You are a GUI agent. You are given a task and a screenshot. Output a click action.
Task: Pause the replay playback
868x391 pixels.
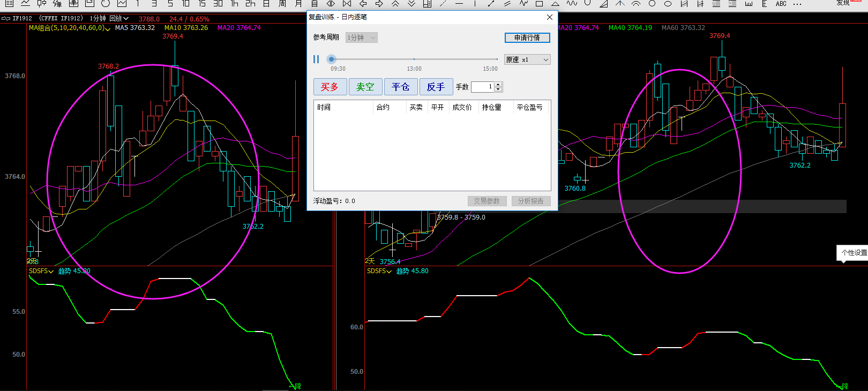[x=316, y=59]
